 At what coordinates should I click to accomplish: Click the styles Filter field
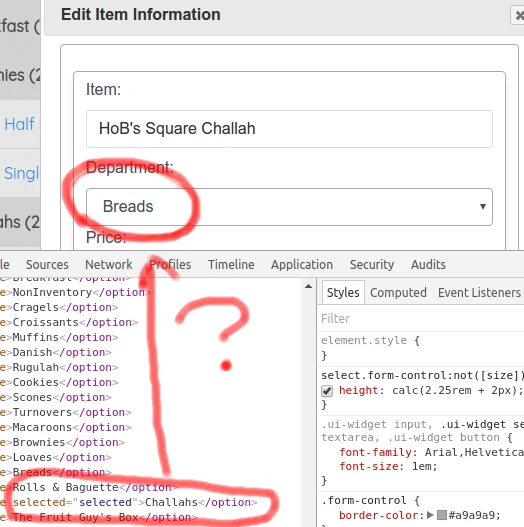point(420,318)
